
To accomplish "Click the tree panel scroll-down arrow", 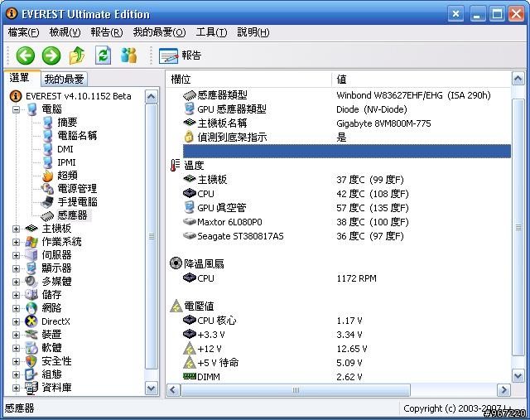I will pos(151,389).
